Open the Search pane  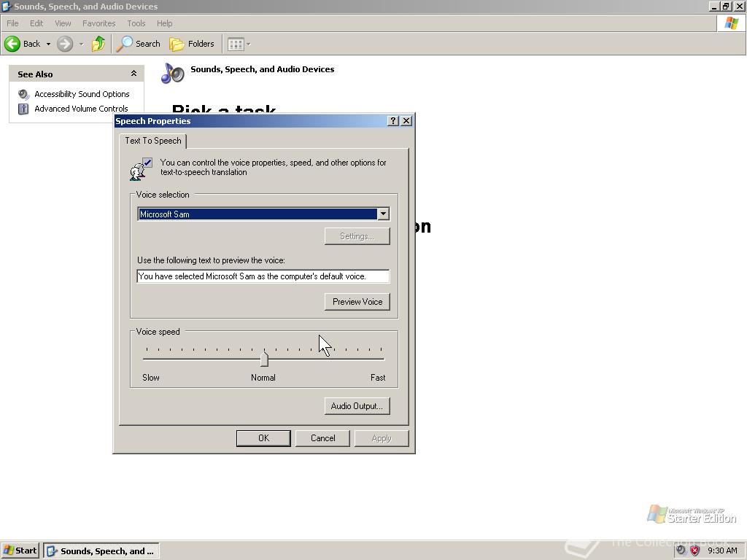(x=139, y=44)
